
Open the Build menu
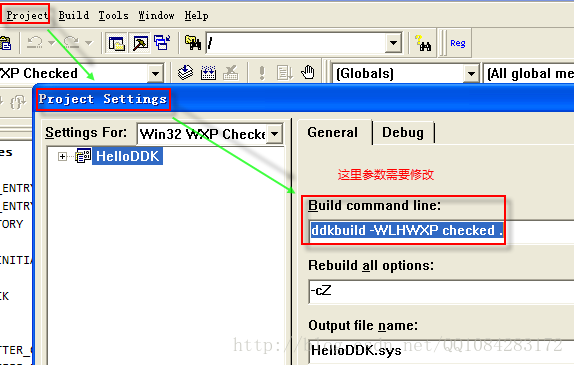[74, 15]
